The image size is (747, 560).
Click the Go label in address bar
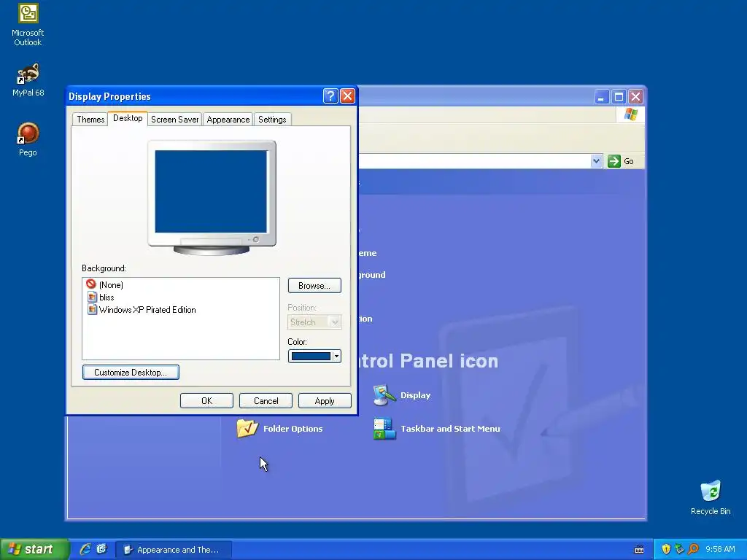628,161
